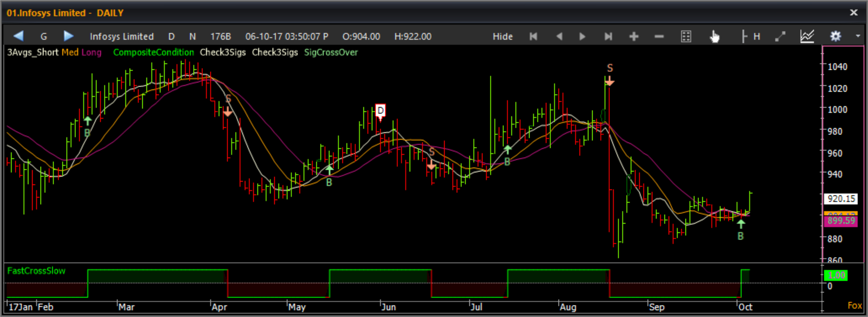Close the Infosys chart window
Image resolution: width=868 pixels, height=317 pixels.
pyautogui.click(x=854, y=12)
